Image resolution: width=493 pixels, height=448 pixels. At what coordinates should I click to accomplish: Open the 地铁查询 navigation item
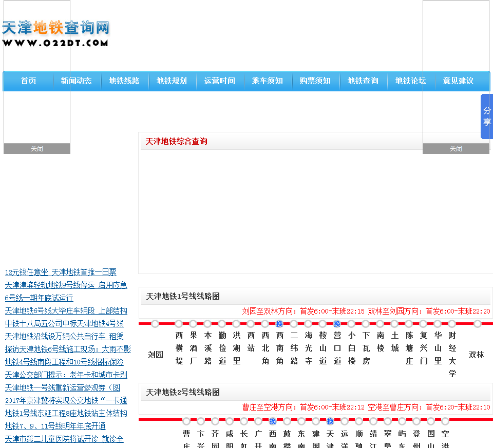(363, 81)
